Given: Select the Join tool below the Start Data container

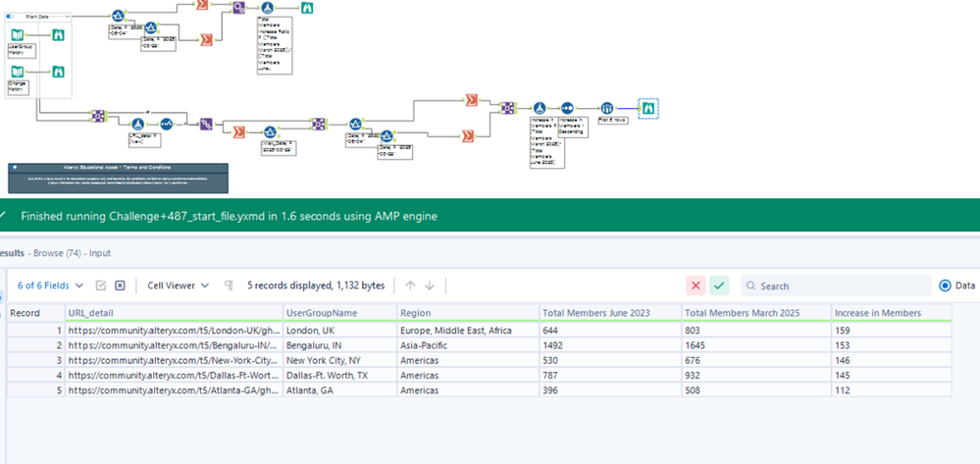Looking at the screenshot, I should click(98, 117).
